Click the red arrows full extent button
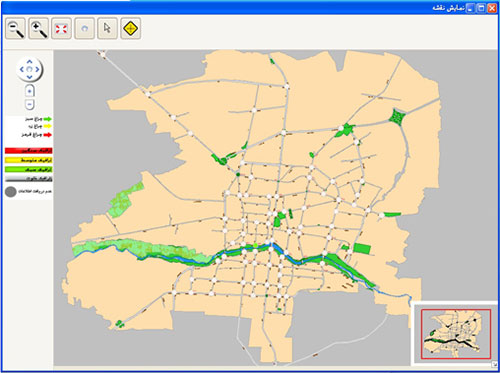The width and height of the screenshot is (500, 373). tap(61, 29)
